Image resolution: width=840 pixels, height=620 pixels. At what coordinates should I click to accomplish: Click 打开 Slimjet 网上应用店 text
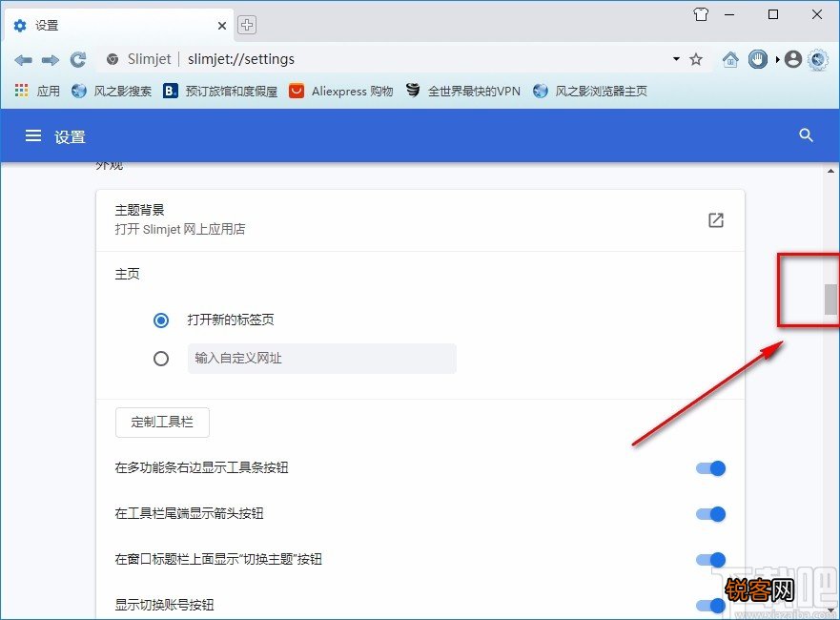tap(180, 229)
